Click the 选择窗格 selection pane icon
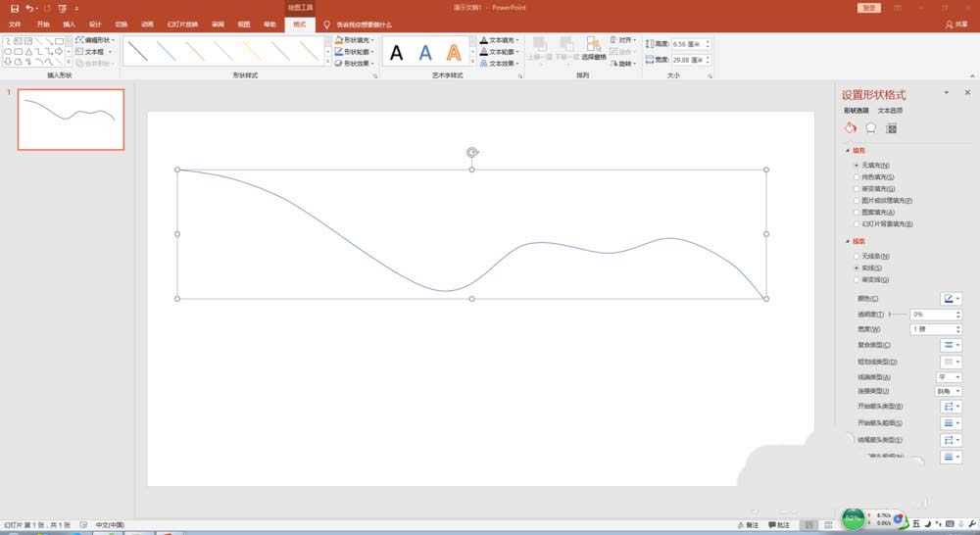Screen dimensions: 980x535 click(x=593, y=49)
